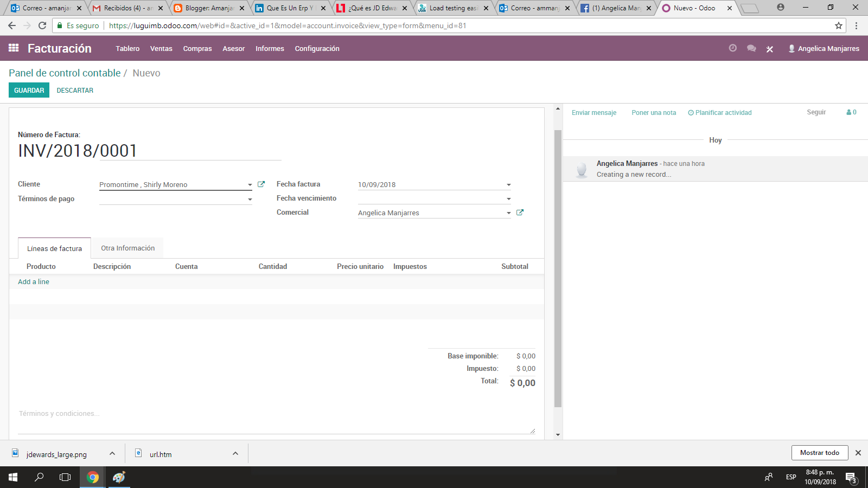Go back in browser history
This screenshot has height=488, width=868.
[x=12, y=25]
